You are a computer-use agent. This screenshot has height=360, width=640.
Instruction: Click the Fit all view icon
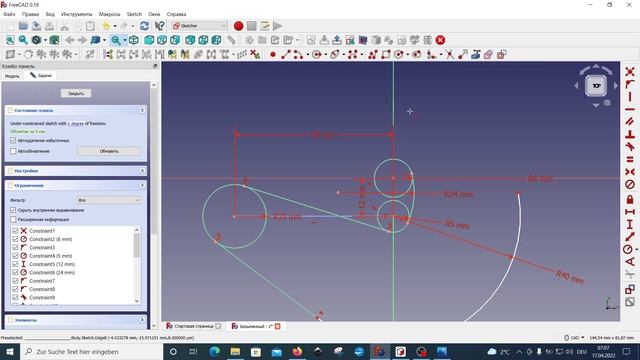(10, 40)
